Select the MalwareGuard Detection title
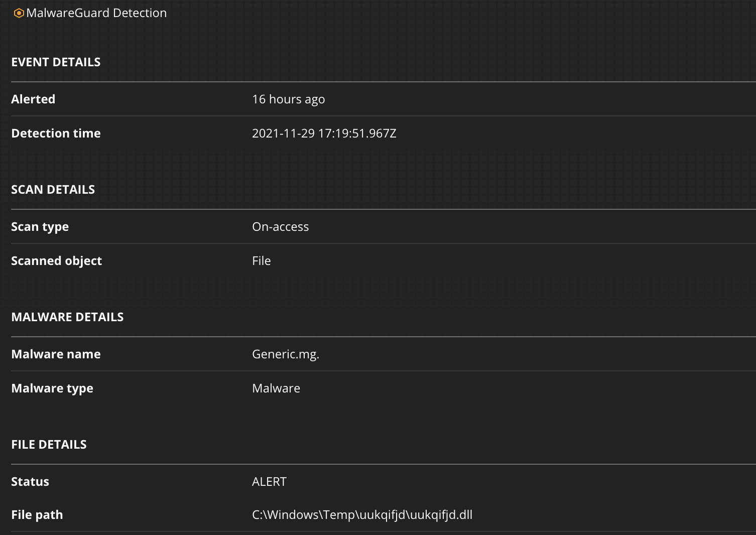The height and width of the screenshot is (535, 756). [97, 13]
